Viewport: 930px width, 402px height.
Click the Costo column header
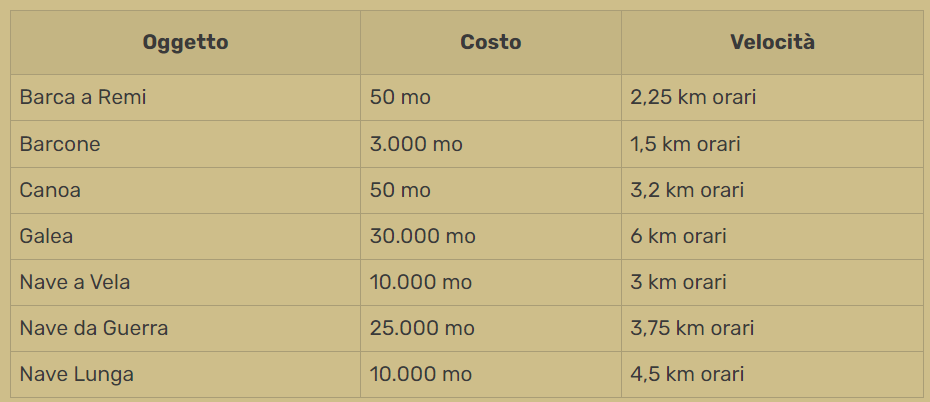pos(490,42)
